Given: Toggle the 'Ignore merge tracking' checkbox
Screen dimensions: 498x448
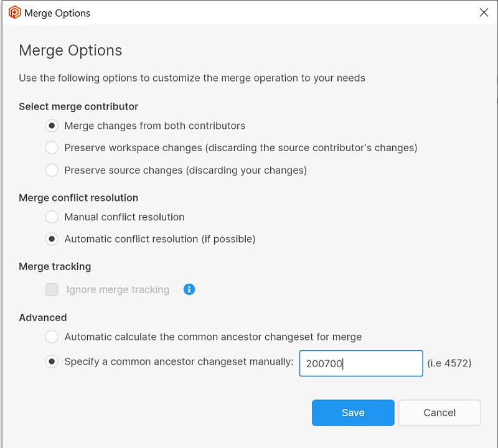Looking at the screenshot, I should (x=52, y=290).
